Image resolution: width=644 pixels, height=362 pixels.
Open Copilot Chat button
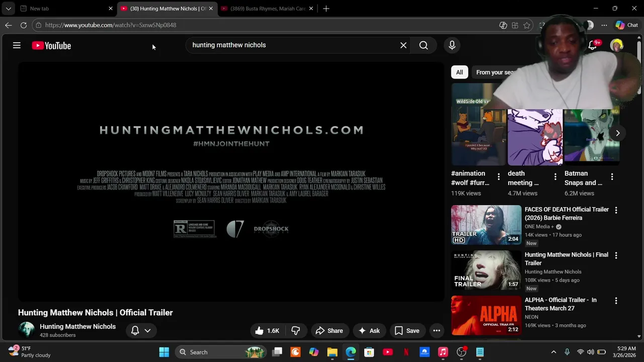(627, 25)
